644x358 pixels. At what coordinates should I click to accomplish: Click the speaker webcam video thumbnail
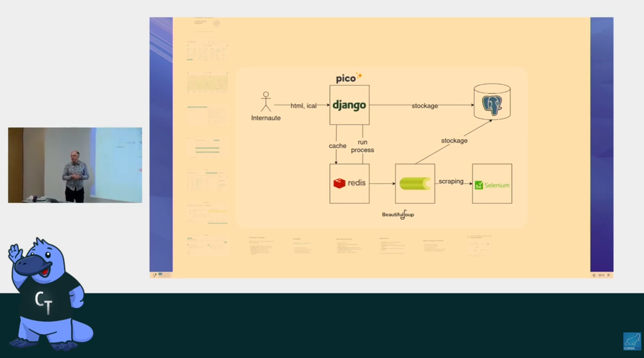coord(75,165)
